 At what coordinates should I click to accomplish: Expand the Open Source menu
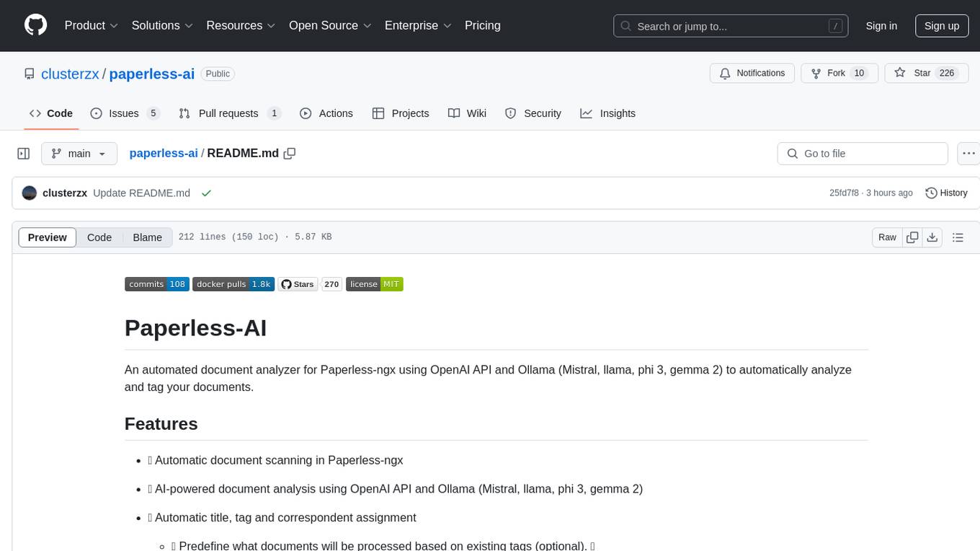[330, 25]
